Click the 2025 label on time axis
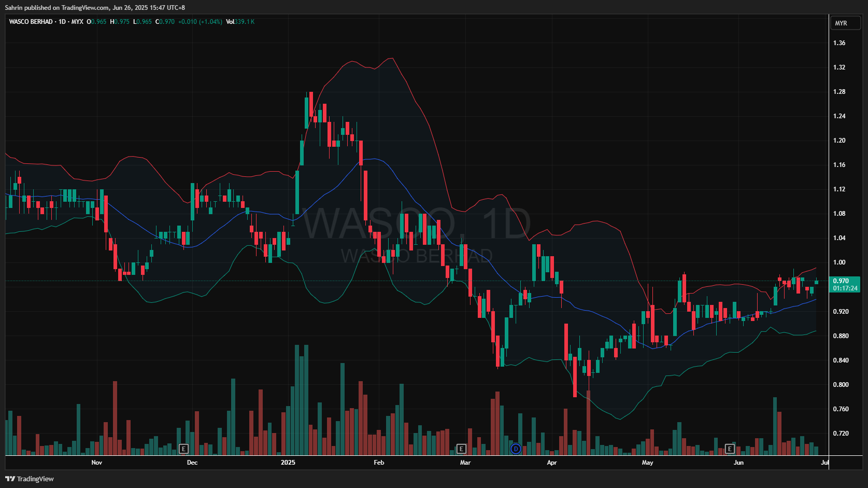 (x=288, y=463)
